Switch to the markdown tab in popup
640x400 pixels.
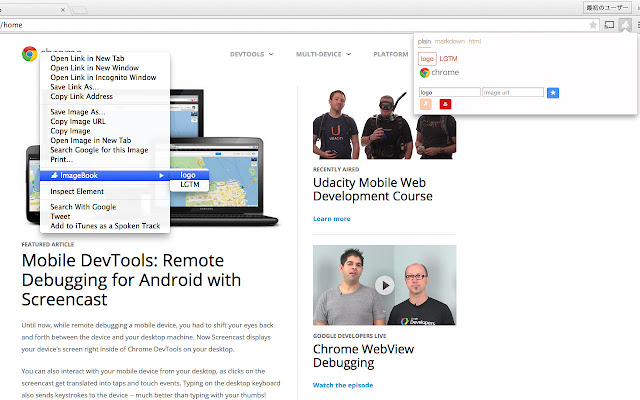click(x=449, y=41)
